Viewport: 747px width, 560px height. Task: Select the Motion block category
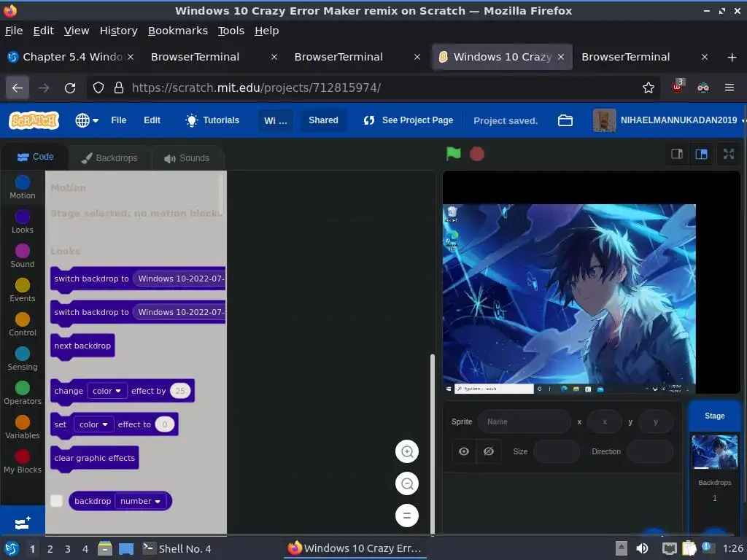tap(23, 187)
